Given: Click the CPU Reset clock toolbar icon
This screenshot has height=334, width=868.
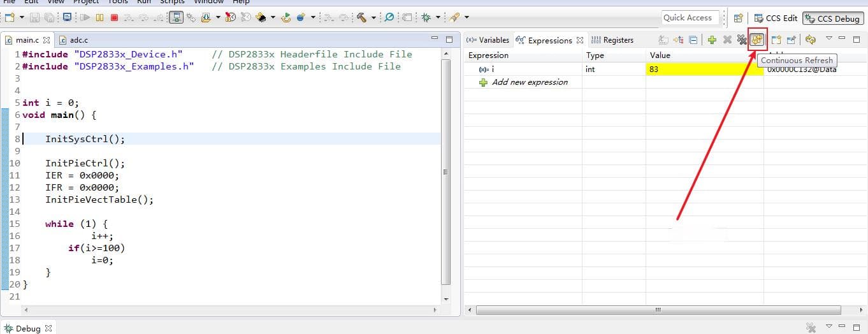Looking at the screenshot, I should point(231,17).
